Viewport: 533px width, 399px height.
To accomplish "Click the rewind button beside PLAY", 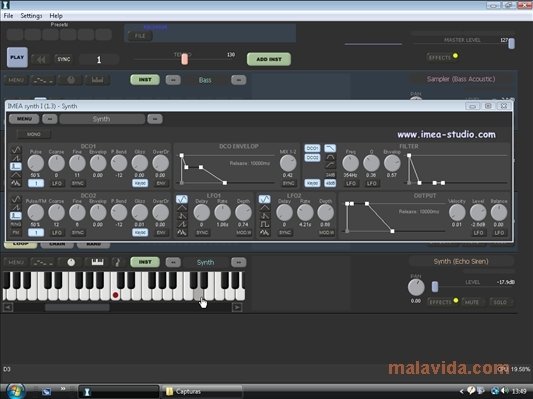I will click(x=41, y=59).
